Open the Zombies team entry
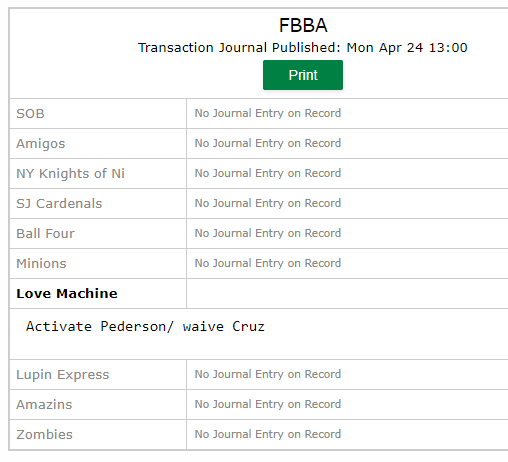The height and width of the screenshot is (462, 508). pos(44,435)
